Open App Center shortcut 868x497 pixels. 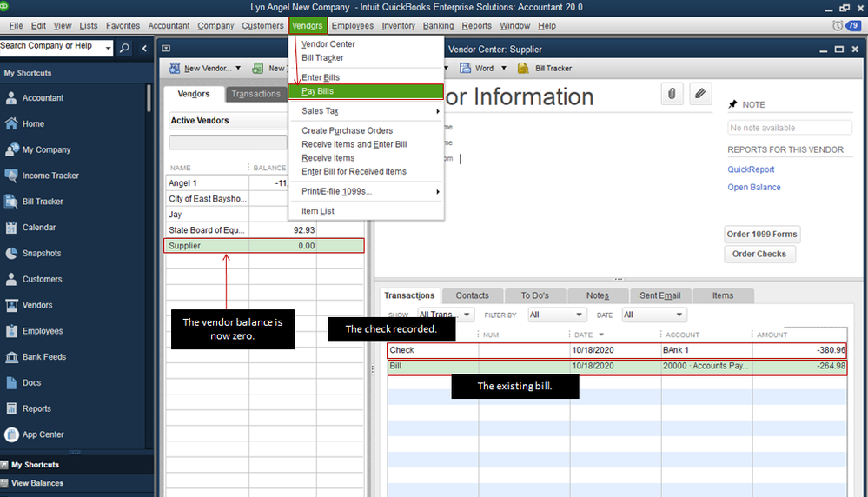(41, 434)
